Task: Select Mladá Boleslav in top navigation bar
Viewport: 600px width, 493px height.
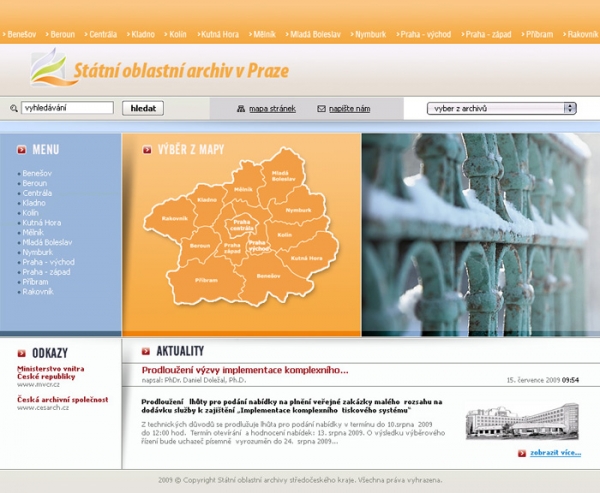Action: coord(315,34)
